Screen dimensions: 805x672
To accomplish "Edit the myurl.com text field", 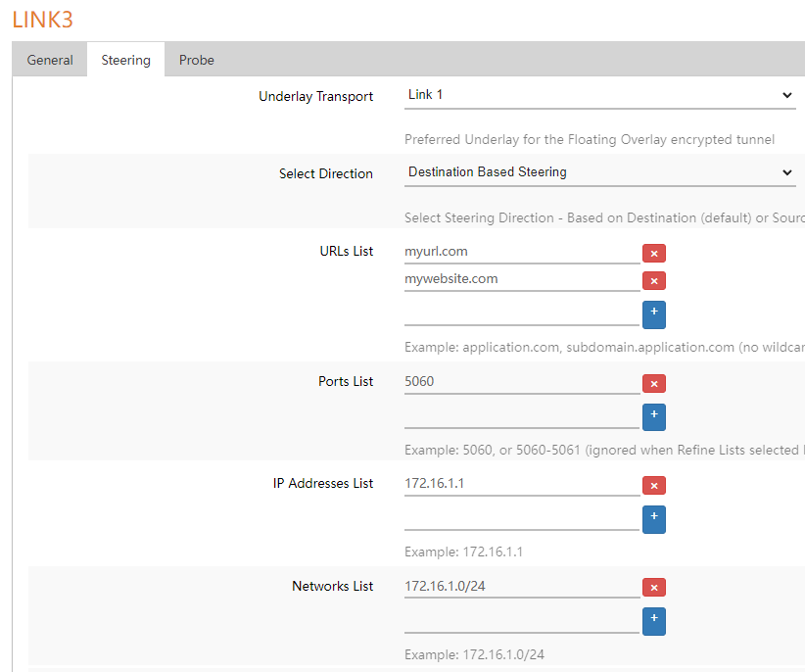I will coord(521,252).
